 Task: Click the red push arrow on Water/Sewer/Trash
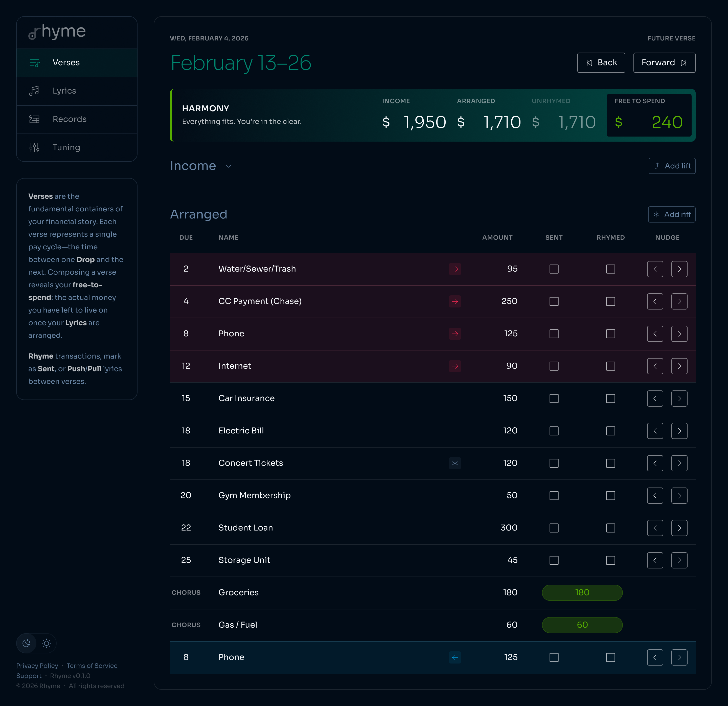tap(455, 269)
